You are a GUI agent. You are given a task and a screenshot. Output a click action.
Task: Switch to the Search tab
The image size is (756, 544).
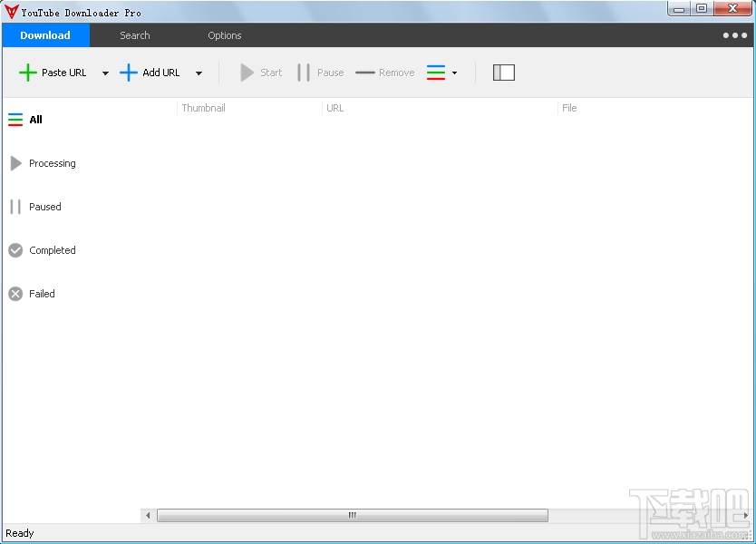[135, 35]
